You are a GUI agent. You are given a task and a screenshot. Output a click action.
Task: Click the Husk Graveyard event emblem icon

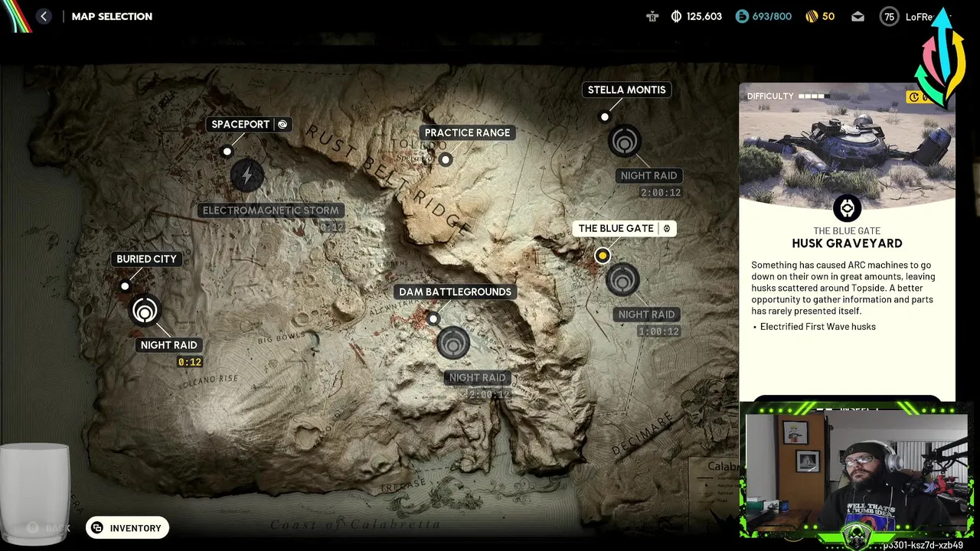(x=847, y=208)
